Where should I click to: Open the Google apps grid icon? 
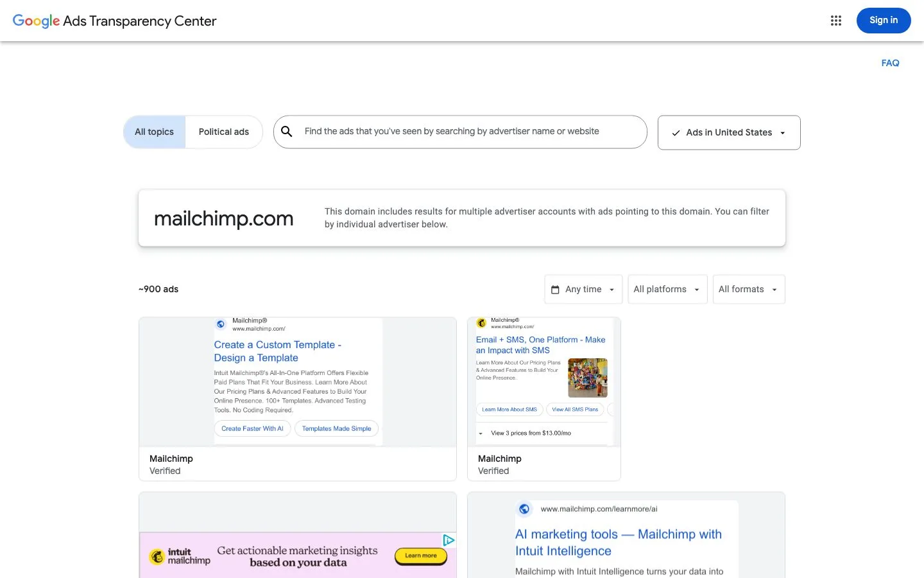(x=835, y=21)
